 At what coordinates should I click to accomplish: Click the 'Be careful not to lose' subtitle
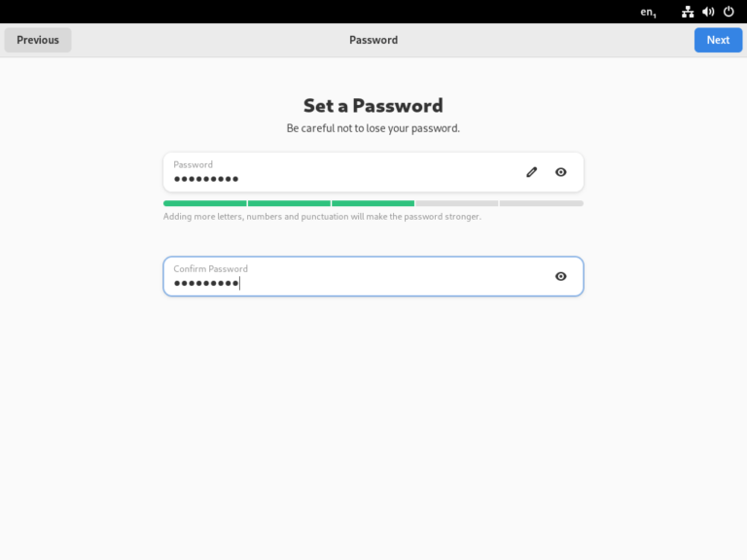[373, 128]
